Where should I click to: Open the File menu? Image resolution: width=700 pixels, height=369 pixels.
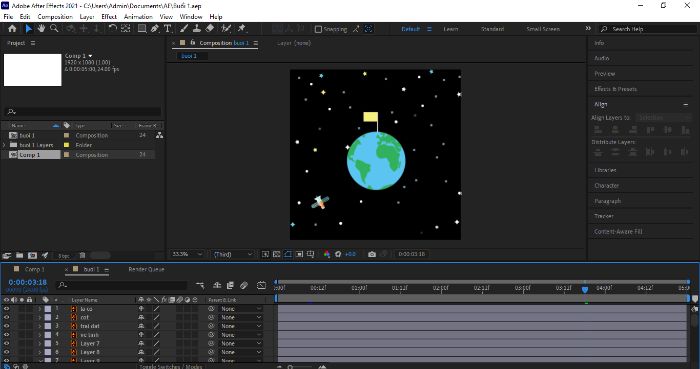(8, 17)
